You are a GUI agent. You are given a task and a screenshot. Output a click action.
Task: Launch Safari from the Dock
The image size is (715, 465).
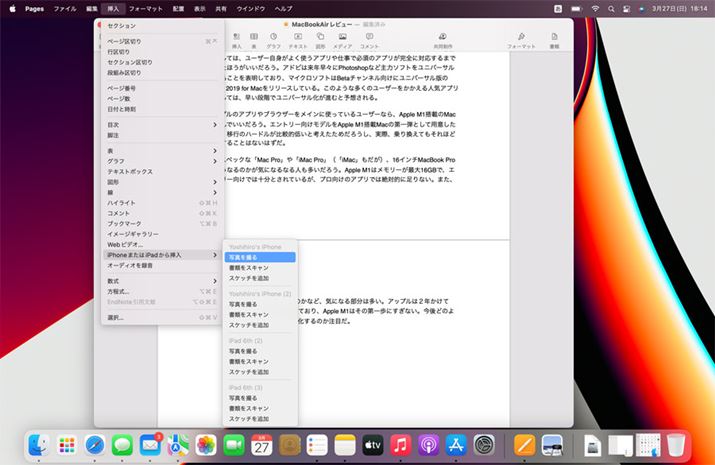95,445
